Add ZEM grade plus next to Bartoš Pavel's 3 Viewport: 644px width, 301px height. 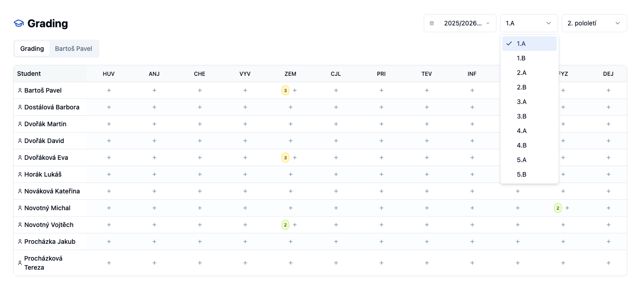[x=295, y=90]
